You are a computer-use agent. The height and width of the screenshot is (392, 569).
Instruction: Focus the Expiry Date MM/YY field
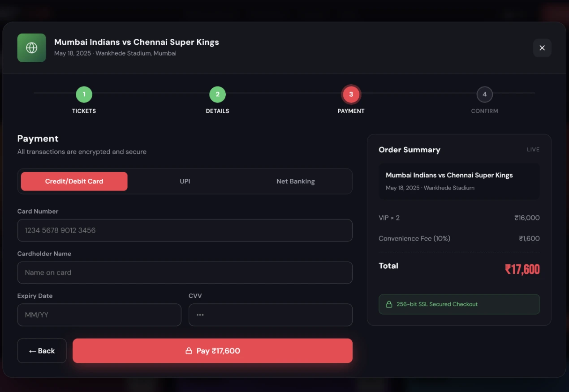99,315
